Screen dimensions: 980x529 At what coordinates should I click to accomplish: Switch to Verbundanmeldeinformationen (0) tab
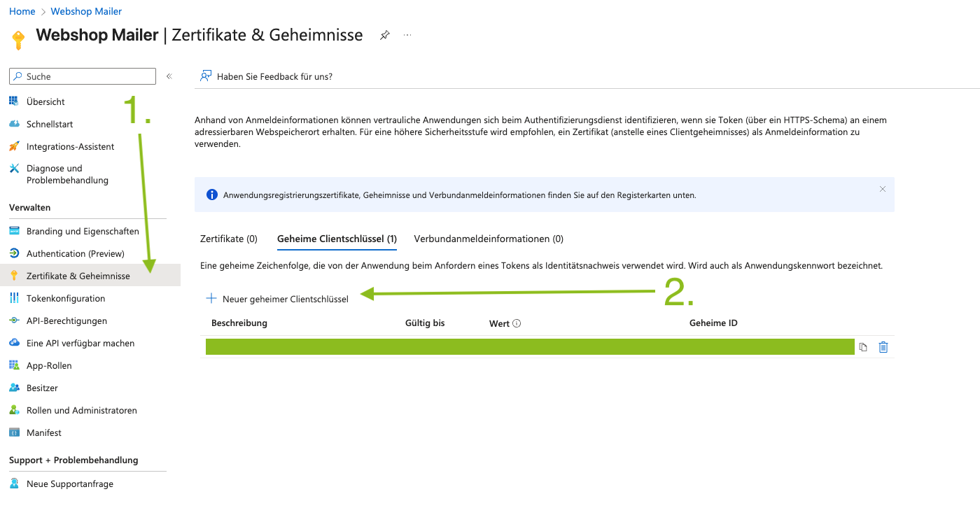489,239
